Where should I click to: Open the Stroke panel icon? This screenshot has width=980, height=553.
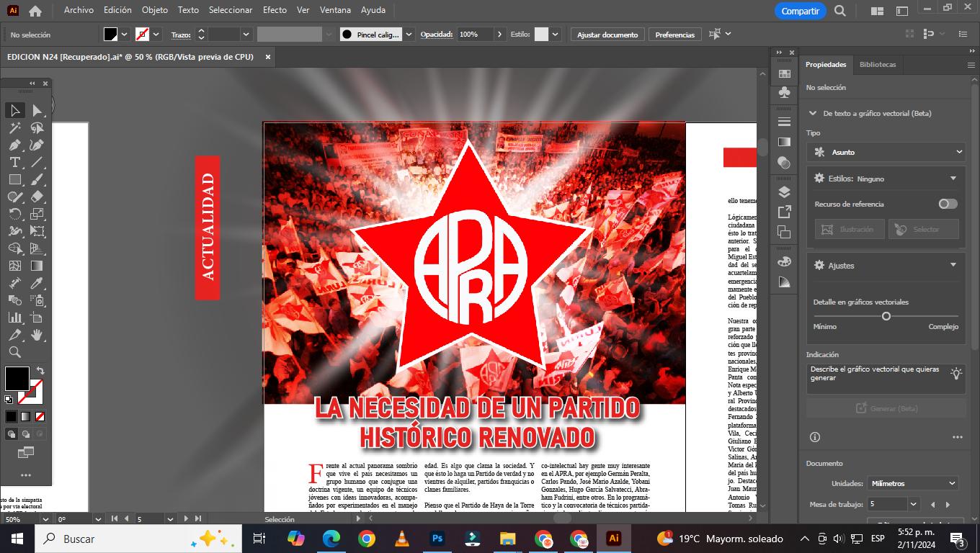[x=785, y=122]
